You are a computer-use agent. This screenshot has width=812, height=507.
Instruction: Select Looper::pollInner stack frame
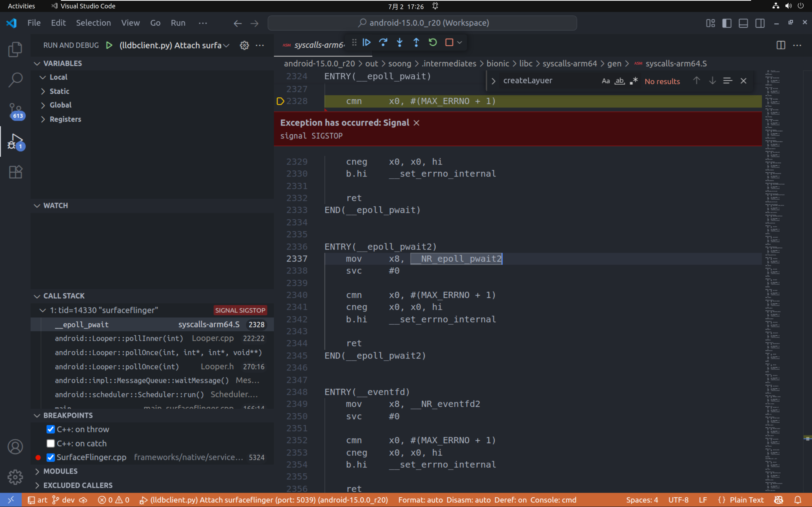pyautogui.click(x=119, y=338)
